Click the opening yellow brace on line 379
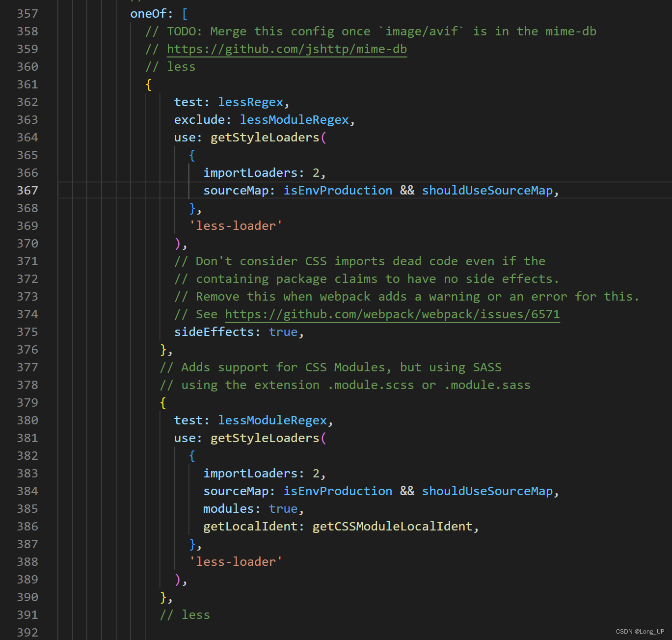 pyautogui.click(x=163, y=403)
